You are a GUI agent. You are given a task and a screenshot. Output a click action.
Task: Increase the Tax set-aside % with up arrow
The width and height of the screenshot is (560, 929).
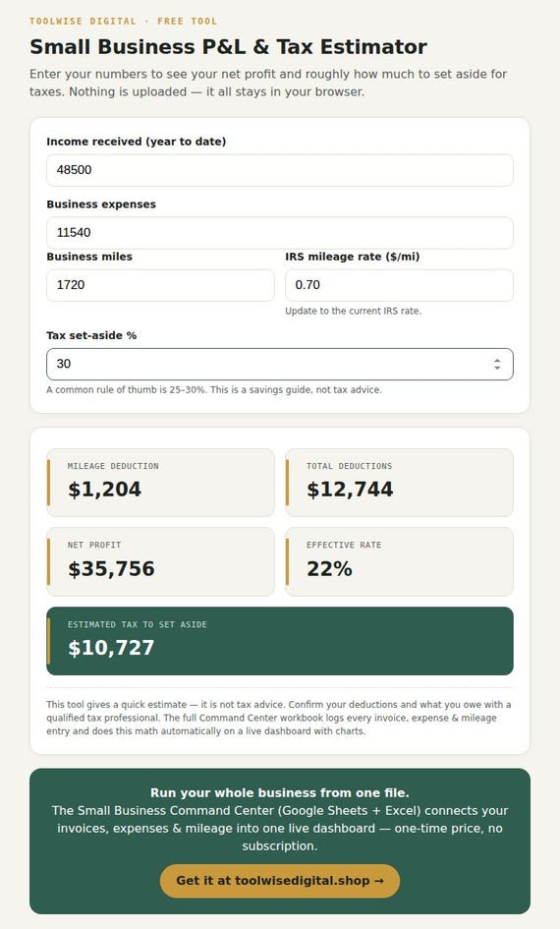[x=497, y=361]
